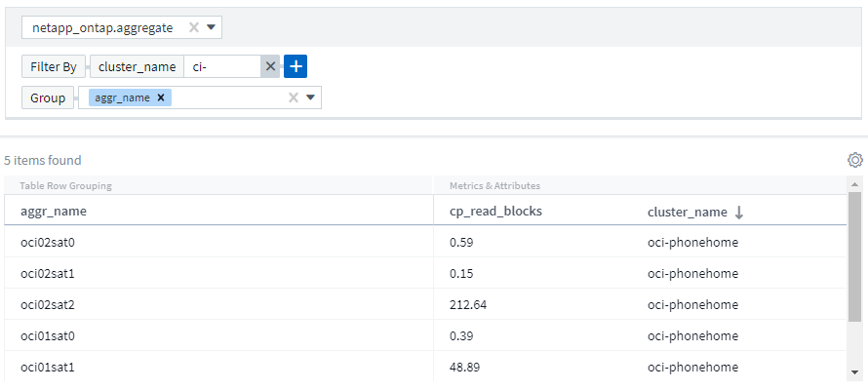Clear all Group selections
The width and height of the screenshot is (868, 390).
click(293, 97)
